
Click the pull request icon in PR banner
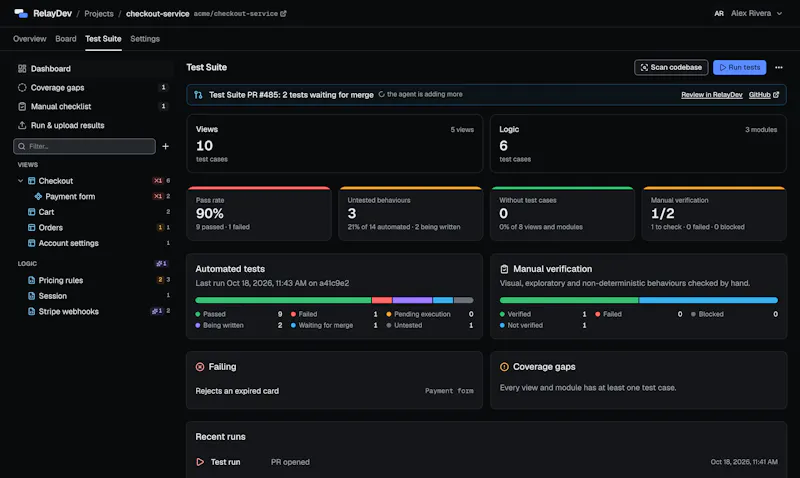tap(198, 95)
